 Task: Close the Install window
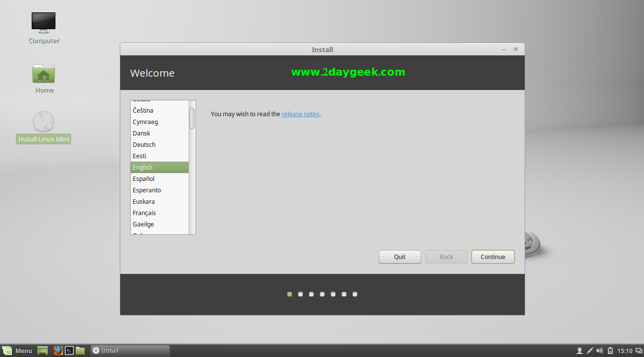click(516, 49)
